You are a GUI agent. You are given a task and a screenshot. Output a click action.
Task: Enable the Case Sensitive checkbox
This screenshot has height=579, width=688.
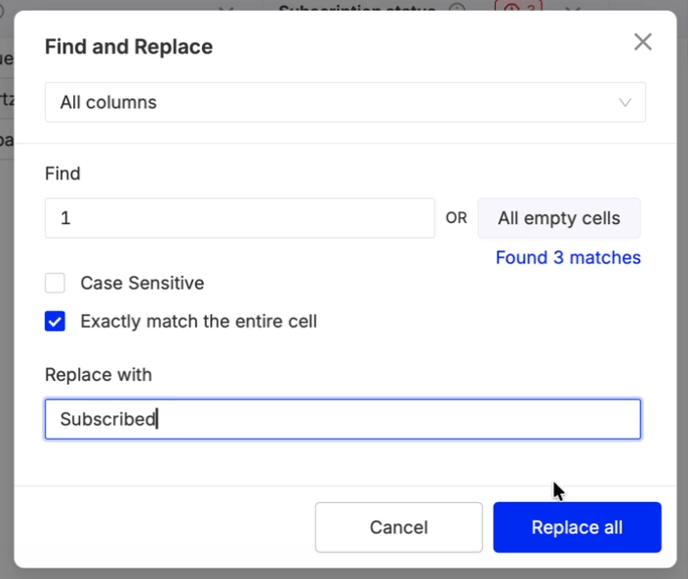55,283
